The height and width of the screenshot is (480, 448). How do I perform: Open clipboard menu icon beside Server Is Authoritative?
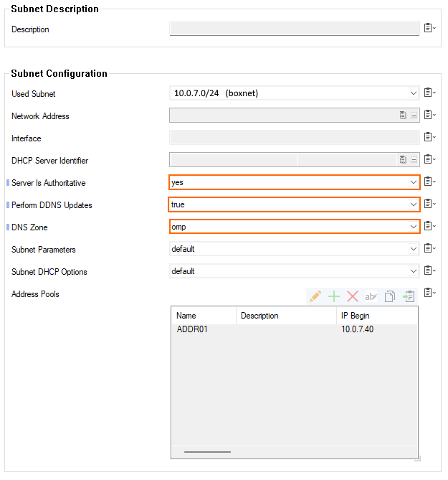429,182
